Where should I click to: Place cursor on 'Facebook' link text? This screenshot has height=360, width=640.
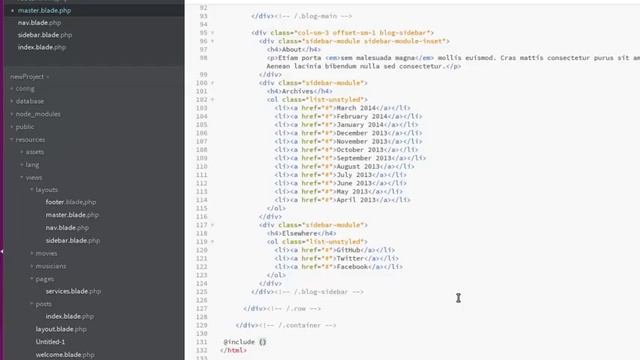(352, 267)
